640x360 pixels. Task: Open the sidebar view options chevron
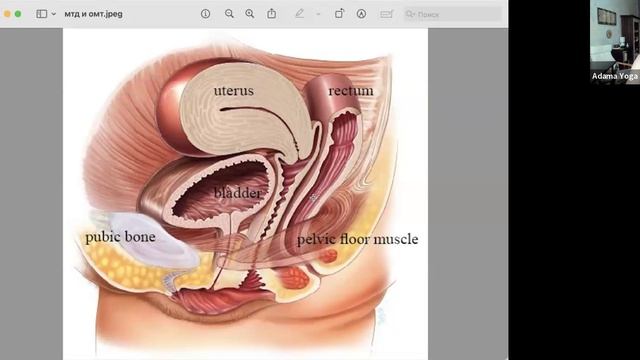pyautogui.click(x=53, y=14)
